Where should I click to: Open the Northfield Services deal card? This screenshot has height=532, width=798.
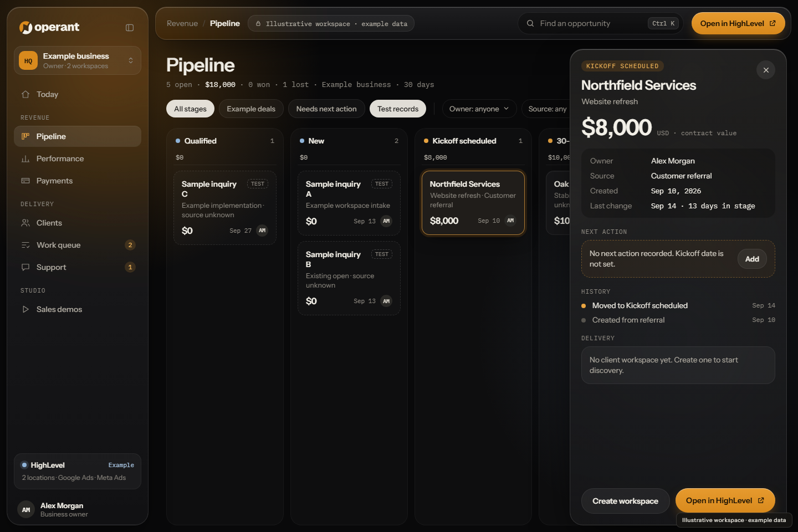473,203
